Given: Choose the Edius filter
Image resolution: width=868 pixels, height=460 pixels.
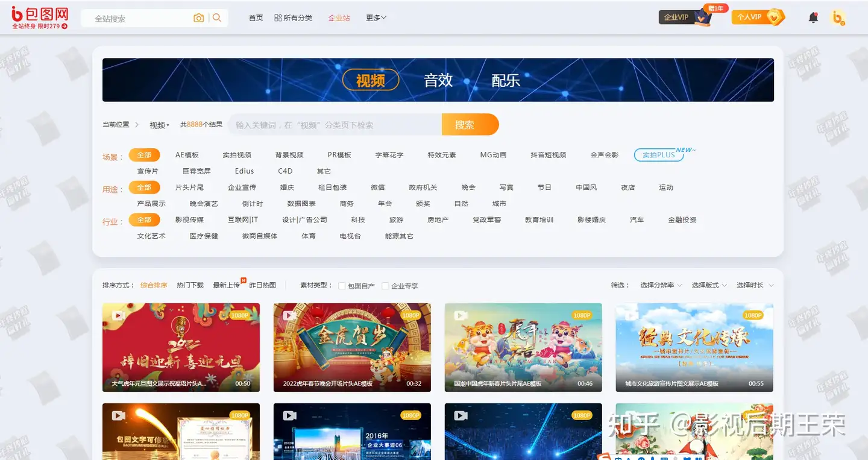Looking at the screenshot, I should [245, 171].
